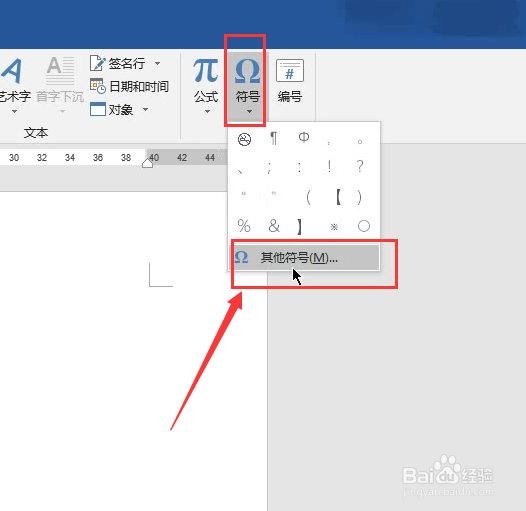The height and width of the screenshot is (511, 526).
Task: Insert a signature line (签名行)
Action: tap(117, 63)
